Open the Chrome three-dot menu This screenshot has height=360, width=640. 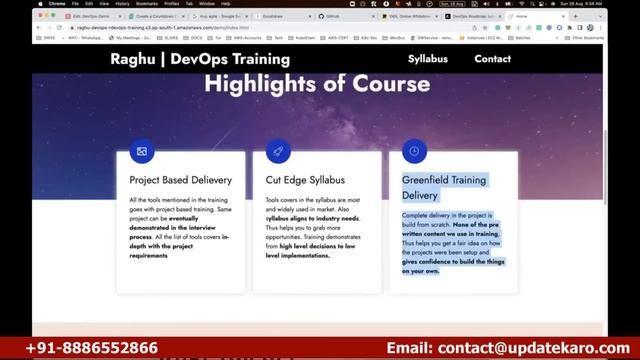click(600, 28)
